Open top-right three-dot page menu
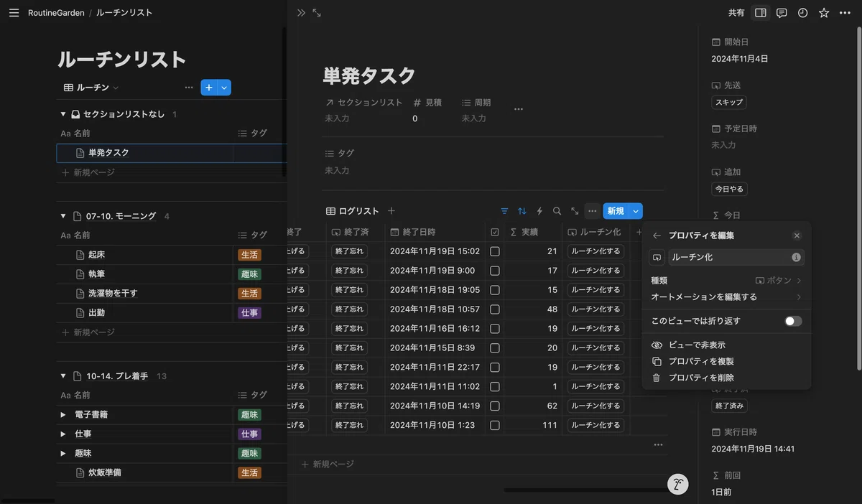 tap(845, 13)
